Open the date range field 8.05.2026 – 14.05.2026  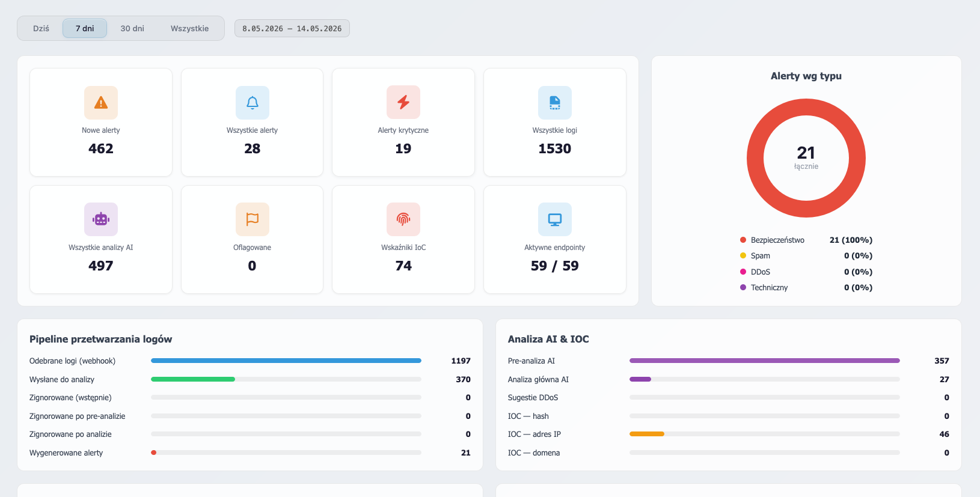coord(292,28)
